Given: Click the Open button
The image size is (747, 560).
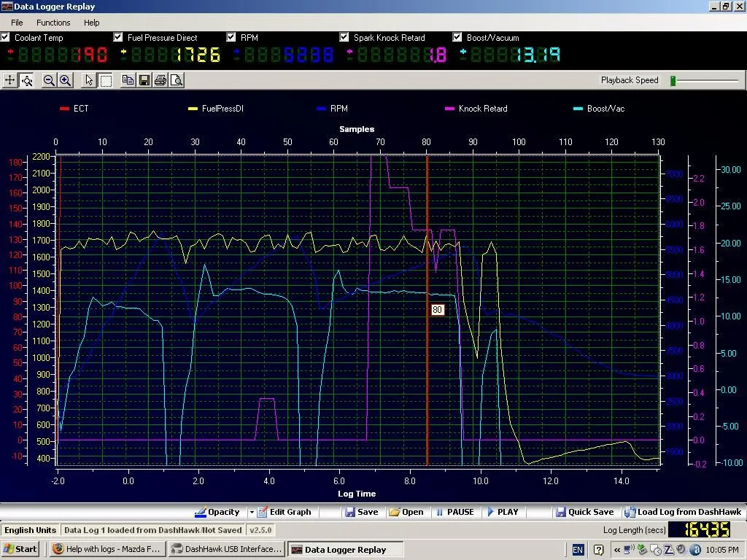Looking at the screenshot, I should coord(406,512).
